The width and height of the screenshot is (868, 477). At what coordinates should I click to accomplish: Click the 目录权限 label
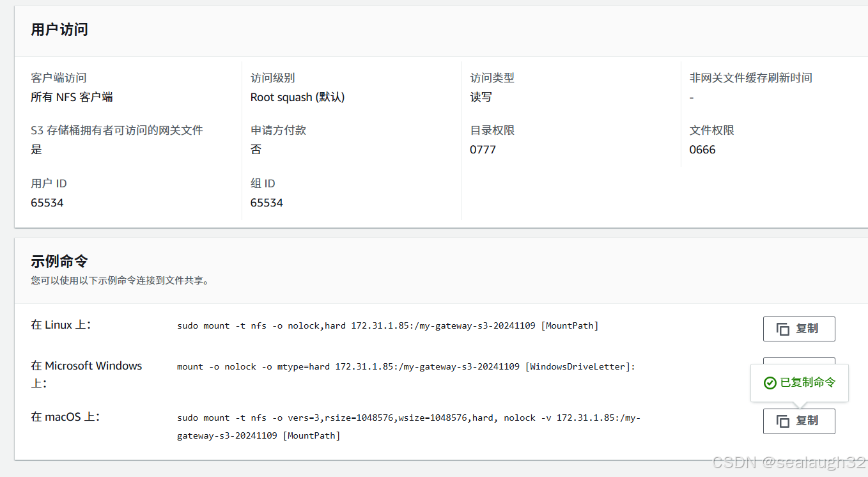492,130
